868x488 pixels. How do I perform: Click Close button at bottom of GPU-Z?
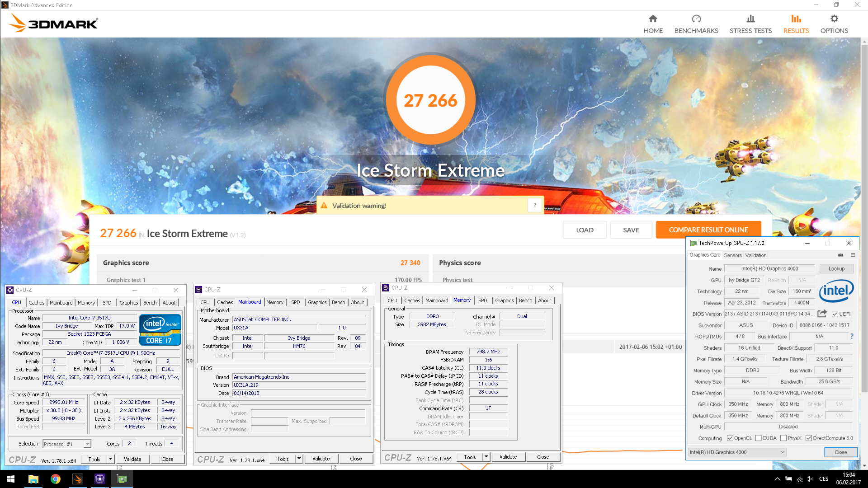[840, 452]
